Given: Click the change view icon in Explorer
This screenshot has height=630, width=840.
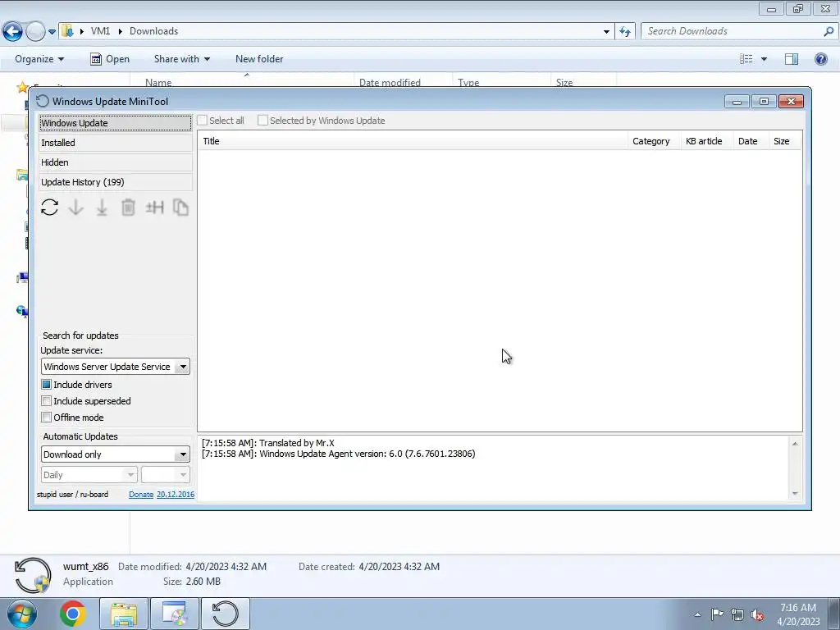Looking at the screenshot, I should 746,59.
